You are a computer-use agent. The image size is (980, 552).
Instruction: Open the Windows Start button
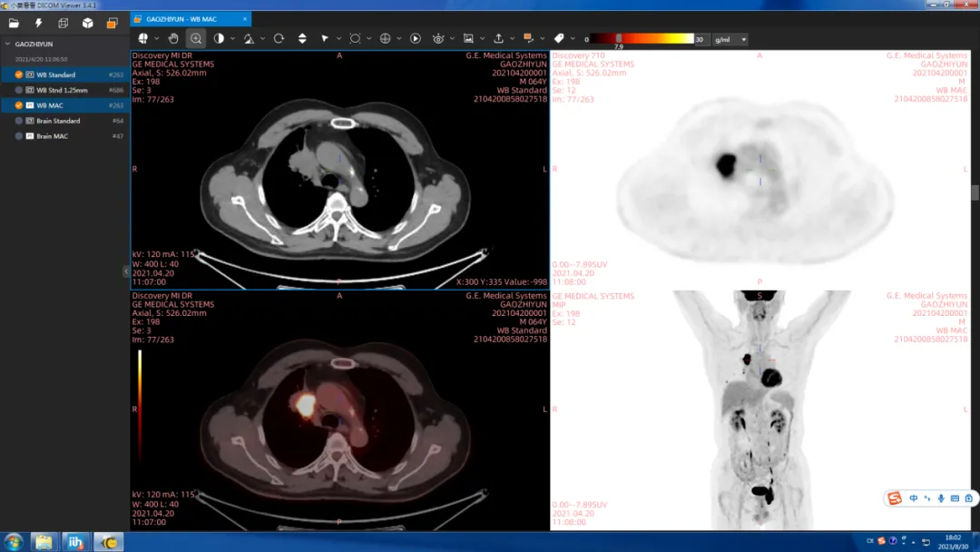point(14,542)
